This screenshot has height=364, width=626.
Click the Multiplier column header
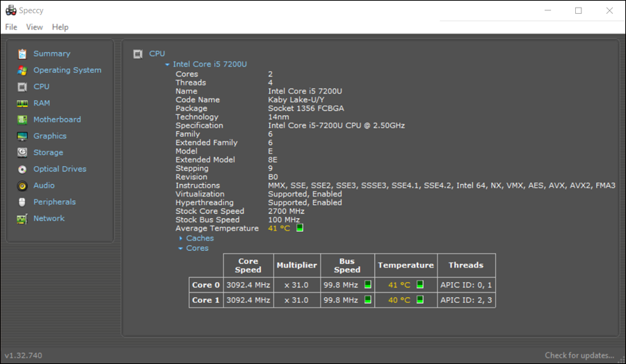[x=296, y=265]
